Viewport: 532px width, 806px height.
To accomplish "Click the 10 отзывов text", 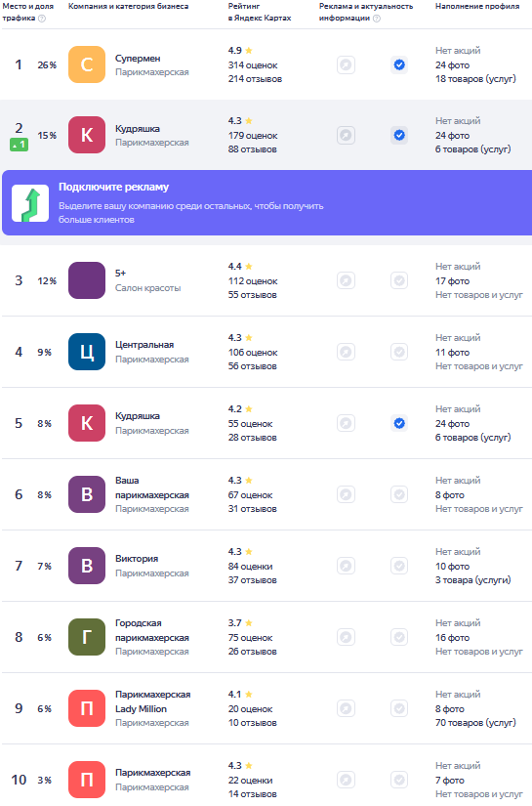I will (x=252, y=723).
